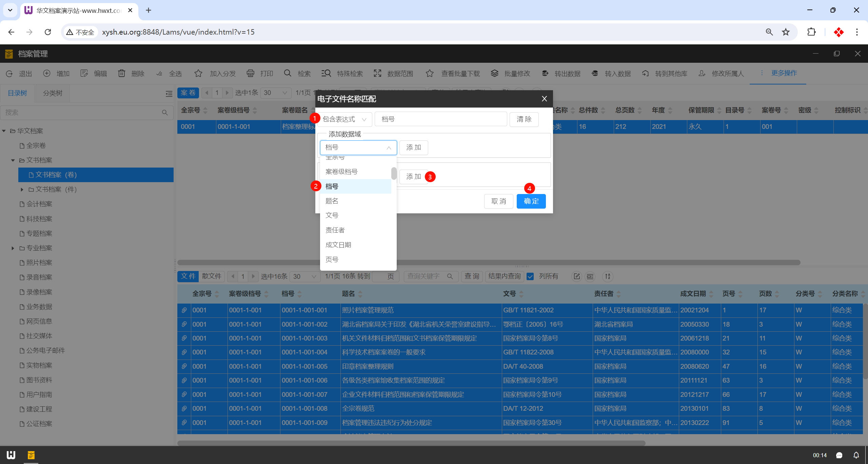Open the 更多操作 menu
Viewport: 868px width, 464px height.
(784, 73)
